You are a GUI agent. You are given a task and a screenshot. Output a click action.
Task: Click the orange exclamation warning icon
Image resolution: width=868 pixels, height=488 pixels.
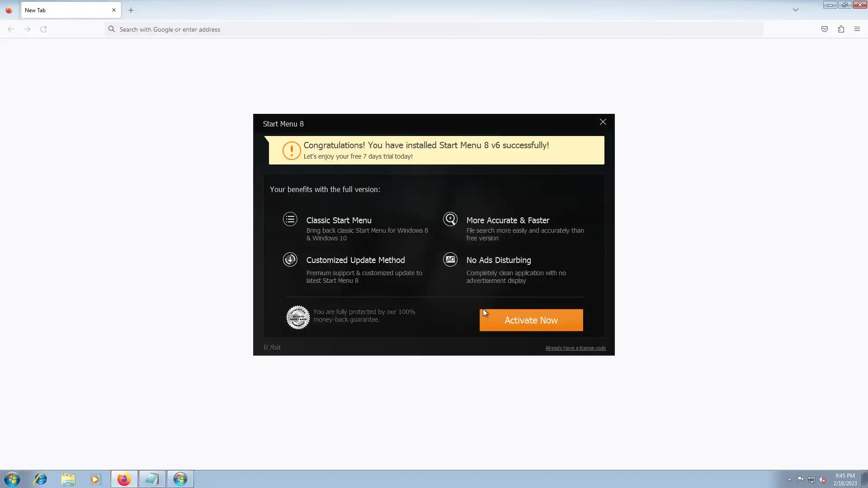click(x=292, y=150)
